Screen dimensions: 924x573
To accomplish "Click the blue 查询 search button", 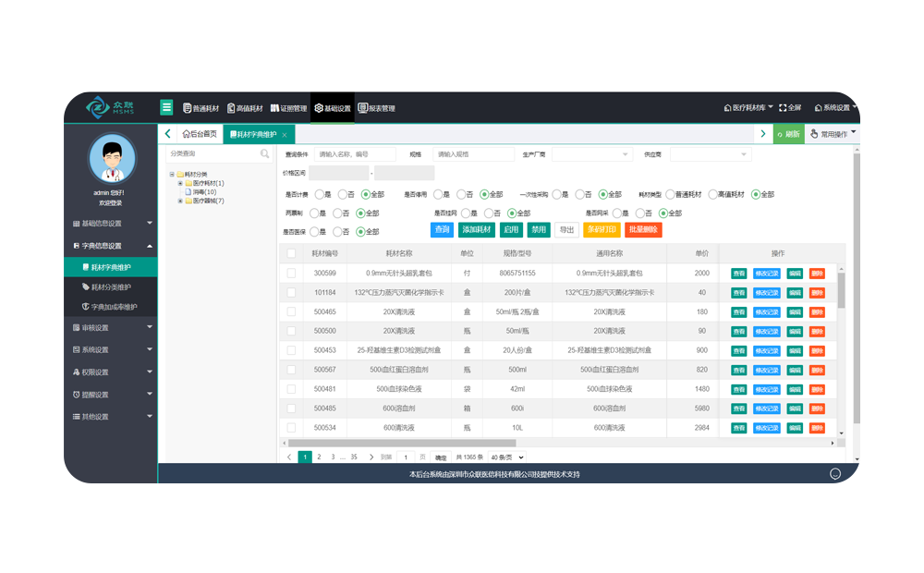I will [442, 229].
